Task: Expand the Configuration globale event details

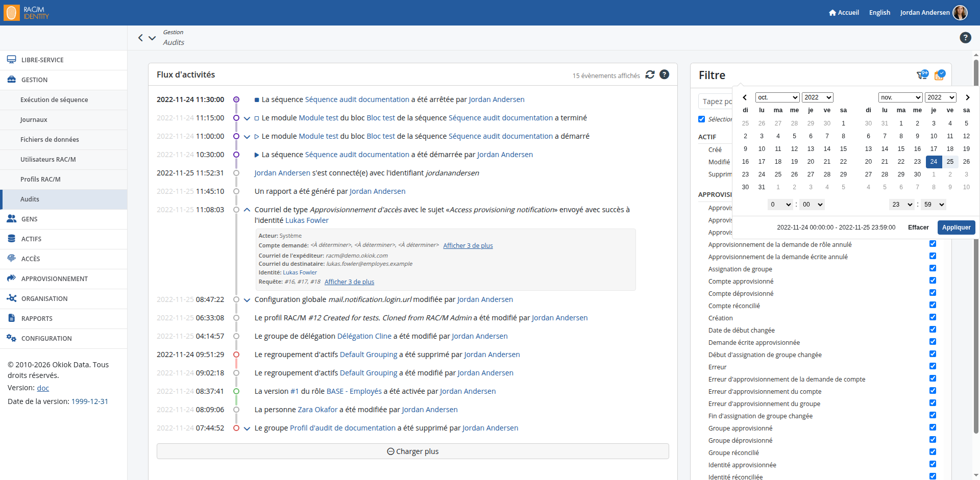Action: tap(247, 300)
